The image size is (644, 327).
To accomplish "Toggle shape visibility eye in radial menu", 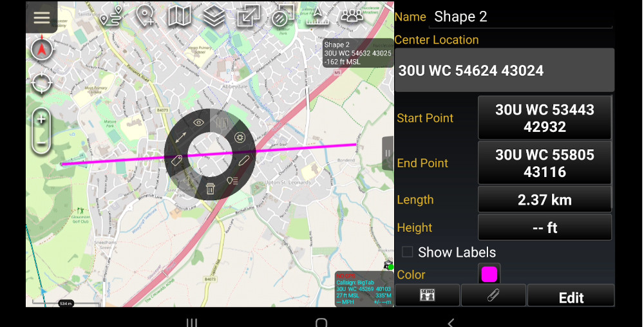I will point(199,122).
